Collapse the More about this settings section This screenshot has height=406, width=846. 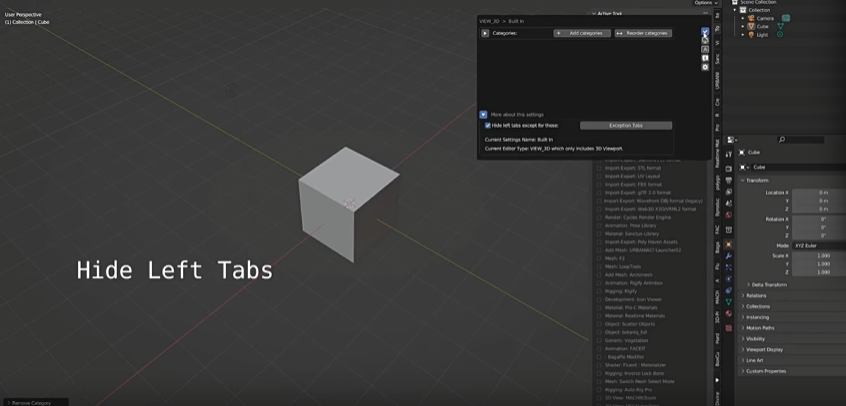(484, 115)
